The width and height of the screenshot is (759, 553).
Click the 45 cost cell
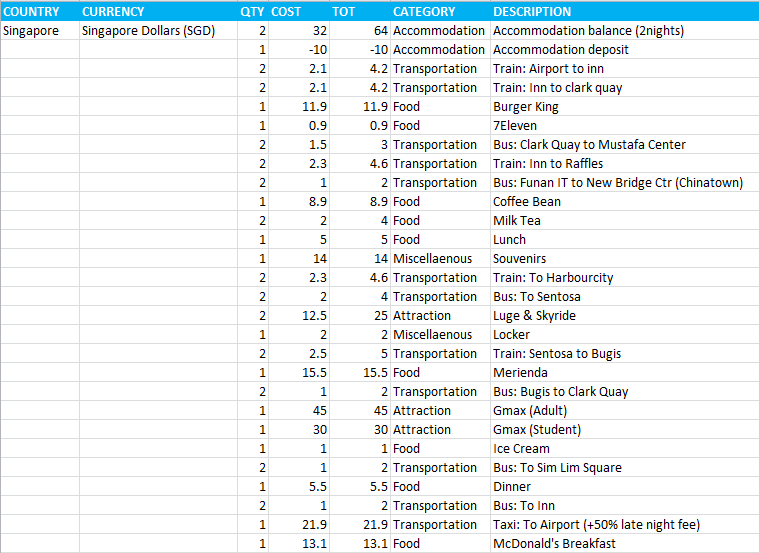(299, 410)
